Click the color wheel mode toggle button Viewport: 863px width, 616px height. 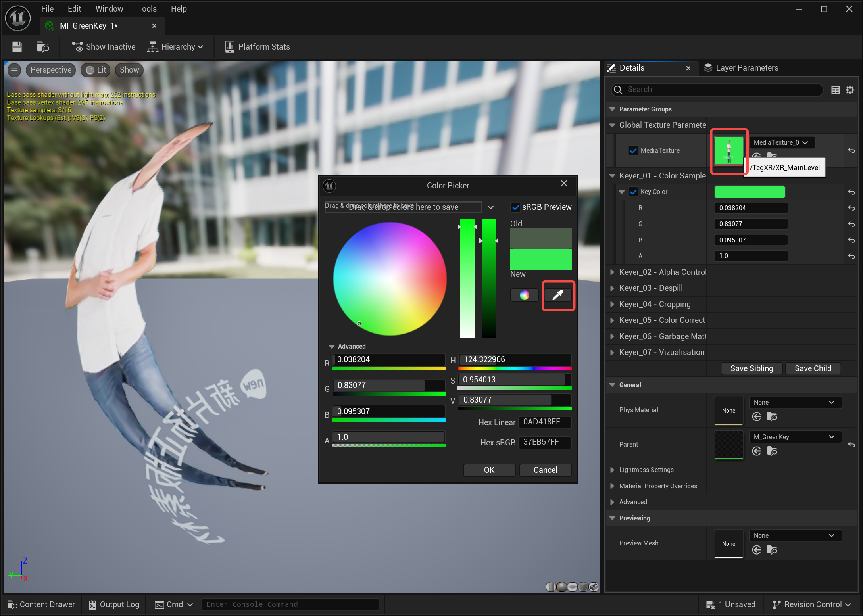pyautogui.click(x=524, y=295)
